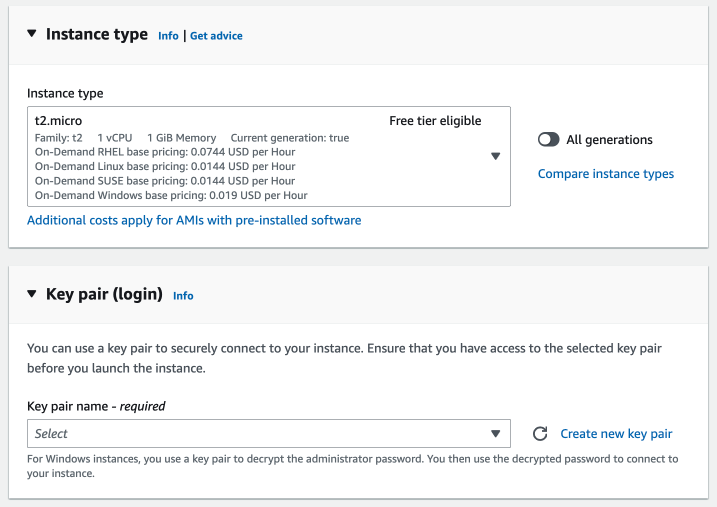The image size is (717, 507).
Task: Open Info link beside Key pair (login)
Action: coord(183,296)
